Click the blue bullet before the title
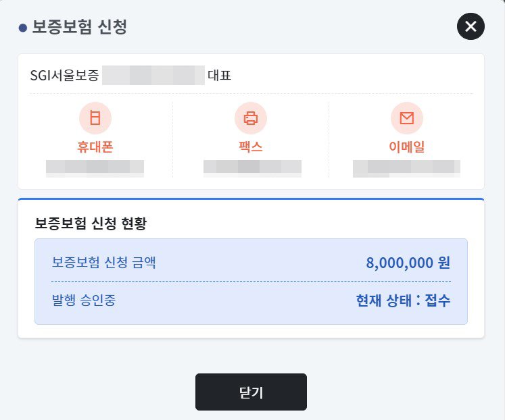The image size is (505, 420). point(23,28)
